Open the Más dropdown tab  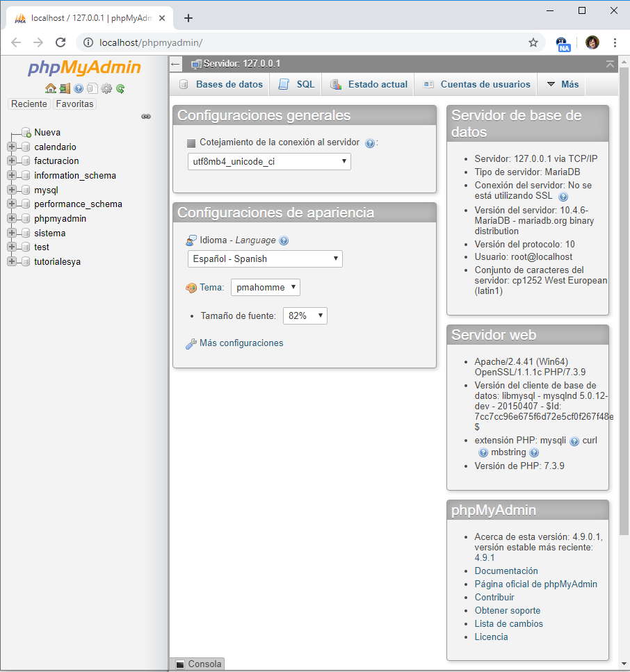tap(563, 84)
